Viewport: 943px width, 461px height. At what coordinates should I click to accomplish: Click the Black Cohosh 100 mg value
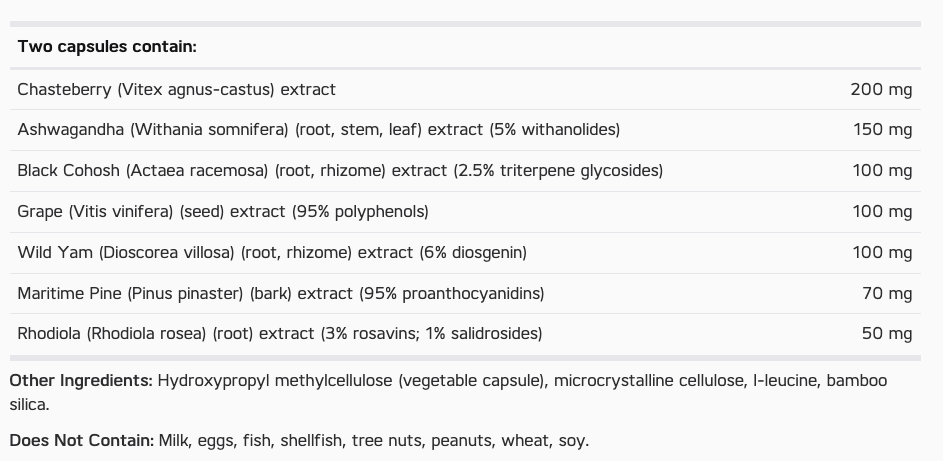click(882, 171)
